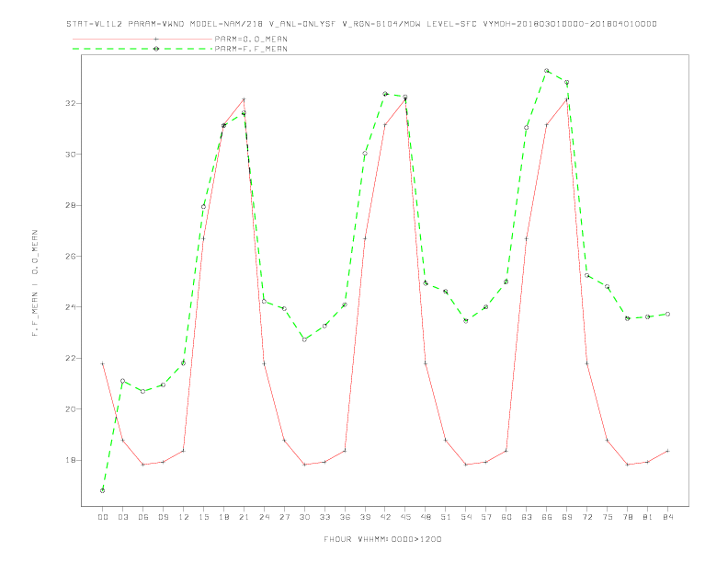Click the green circle marker at hour 00
This screenshot has height=563, width=728.
click(x=103, y=490)
